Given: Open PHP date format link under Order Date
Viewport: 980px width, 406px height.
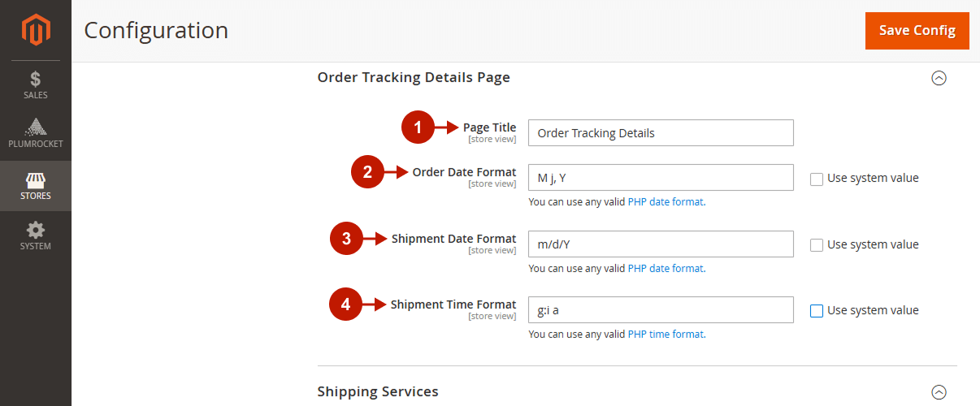Looking at the screenshot, I should coord(666,202).
